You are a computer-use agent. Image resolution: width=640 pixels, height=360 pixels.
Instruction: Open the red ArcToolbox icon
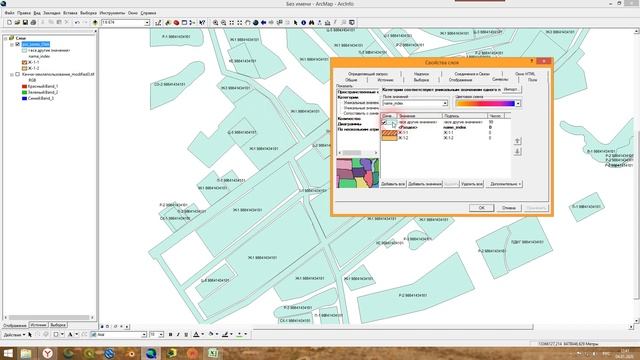coord(176,22)
